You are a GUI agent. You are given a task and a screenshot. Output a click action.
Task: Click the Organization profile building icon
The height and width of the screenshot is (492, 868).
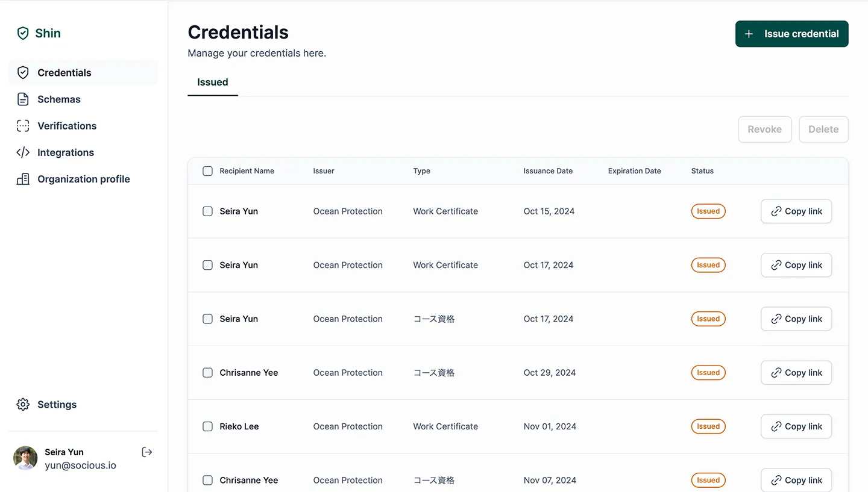click(23, 179)
